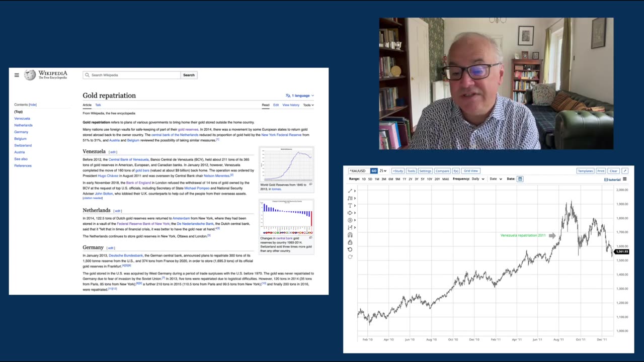The width and height of the screenshot is (644, 362).
Task: Expand arrow shape tool submenu chevron
Action: (x=355, y=213)
